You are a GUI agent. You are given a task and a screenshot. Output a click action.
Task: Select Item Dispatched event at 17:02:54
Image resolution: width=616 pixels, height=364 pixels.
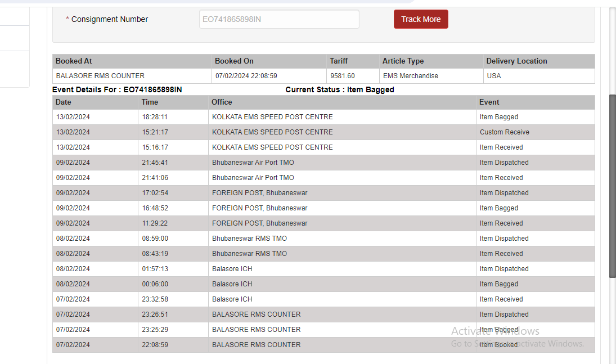[536, 193]
